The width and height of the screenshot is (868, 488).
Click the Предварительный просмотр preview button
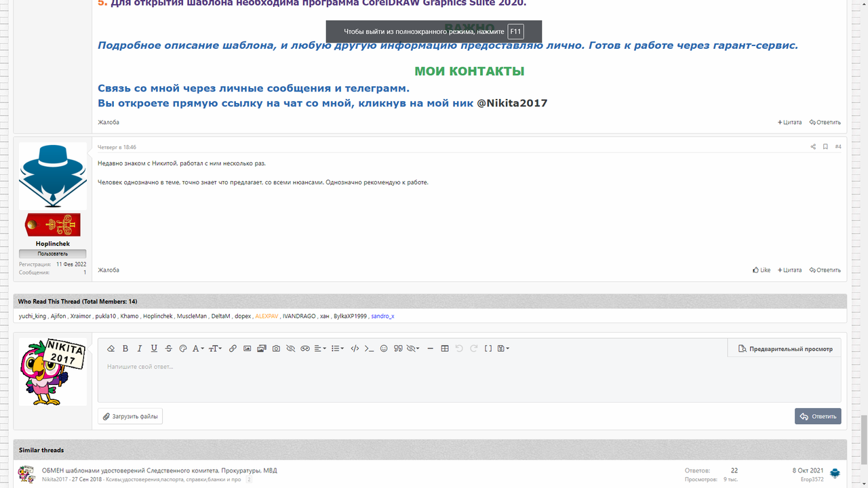(785, 348)
